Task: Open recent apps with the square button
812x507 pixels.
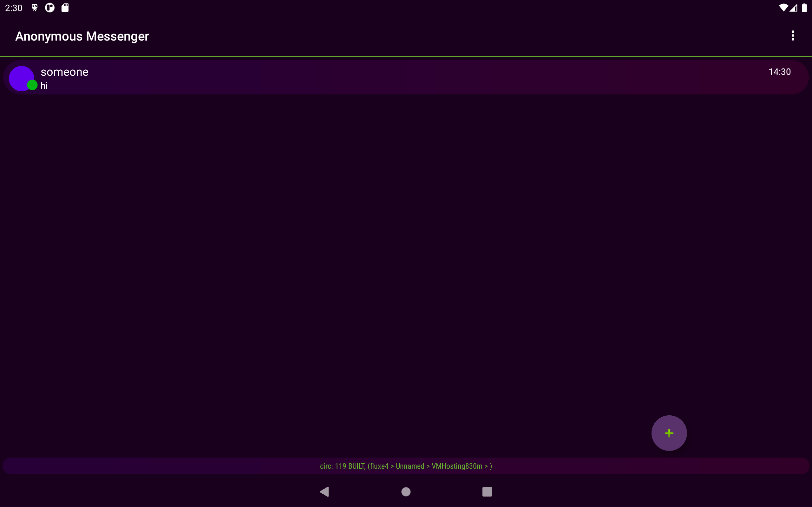Action: 487,491
